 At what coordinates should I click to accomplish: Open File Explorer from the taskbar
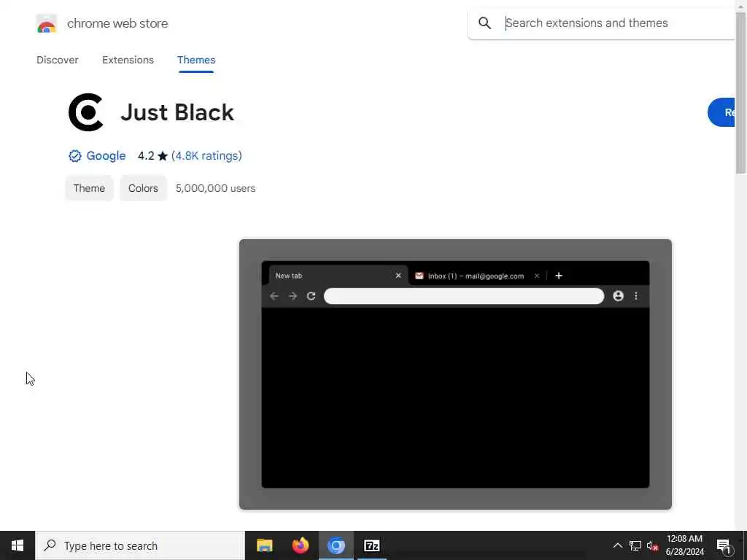click(x=264, y=545)
